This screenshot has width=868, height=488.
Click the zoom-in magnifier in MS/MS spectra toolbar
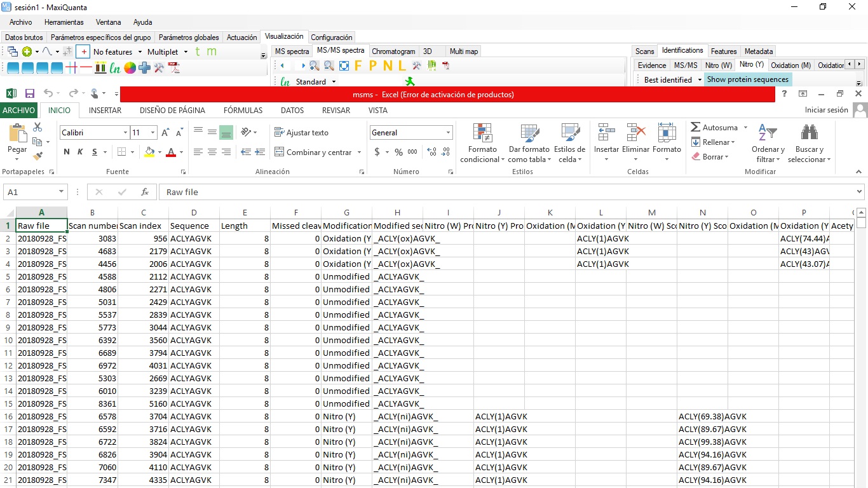pos(314,65)
